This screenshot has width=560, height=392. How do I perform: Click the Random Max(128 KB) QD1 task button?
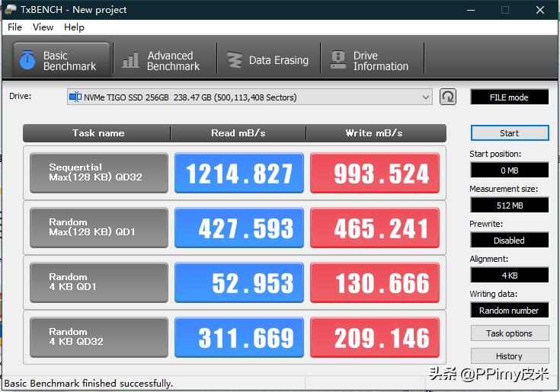click(99, 228)
